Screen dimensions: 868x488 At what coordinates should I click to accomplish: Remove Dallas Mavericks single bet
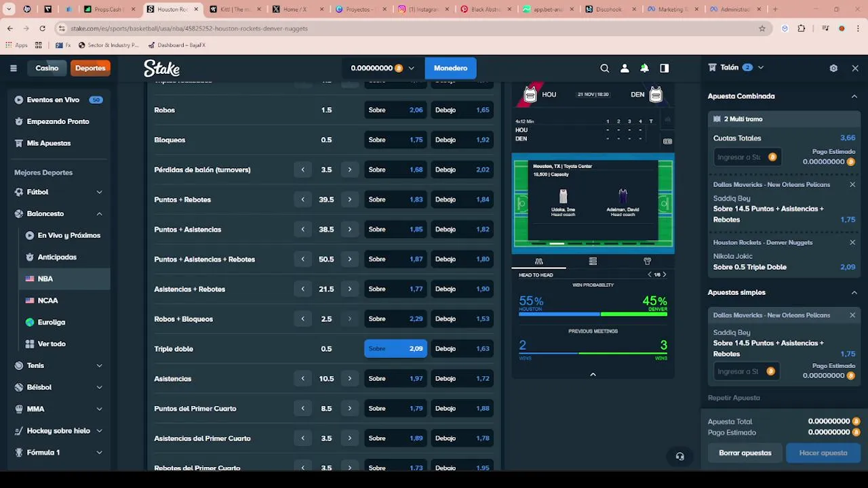click(x=852, y=315)
